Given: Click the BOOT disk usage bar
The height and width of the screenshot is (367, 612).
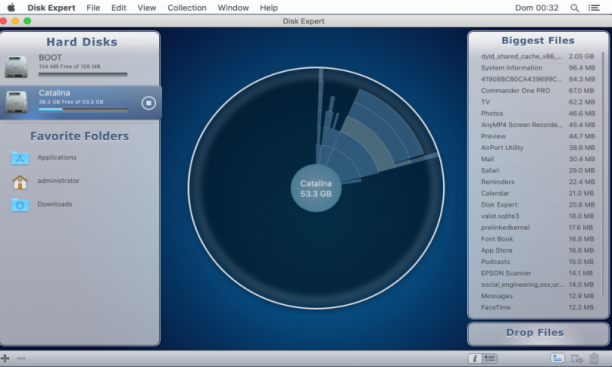Looking at the screenshot, I should click(83, 74).
